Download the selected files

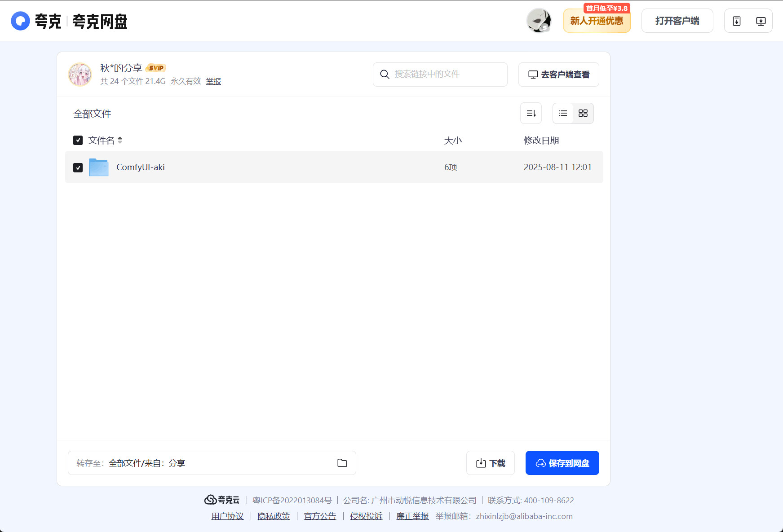point(491,463)
